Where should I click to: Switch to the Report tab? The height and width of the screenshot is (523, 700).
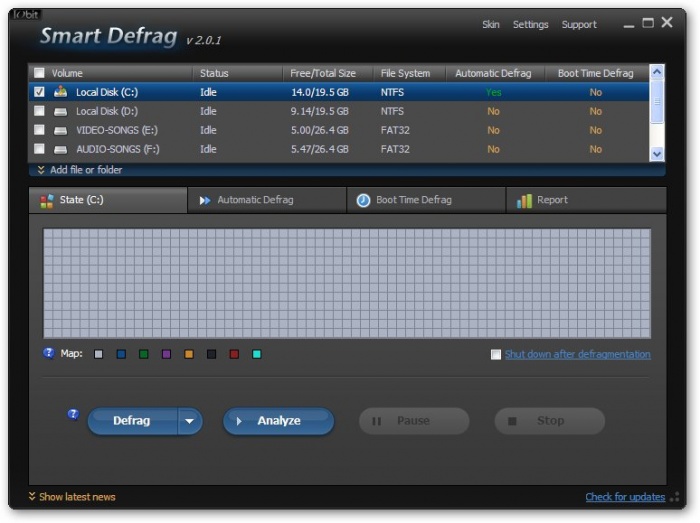(586, 200)
